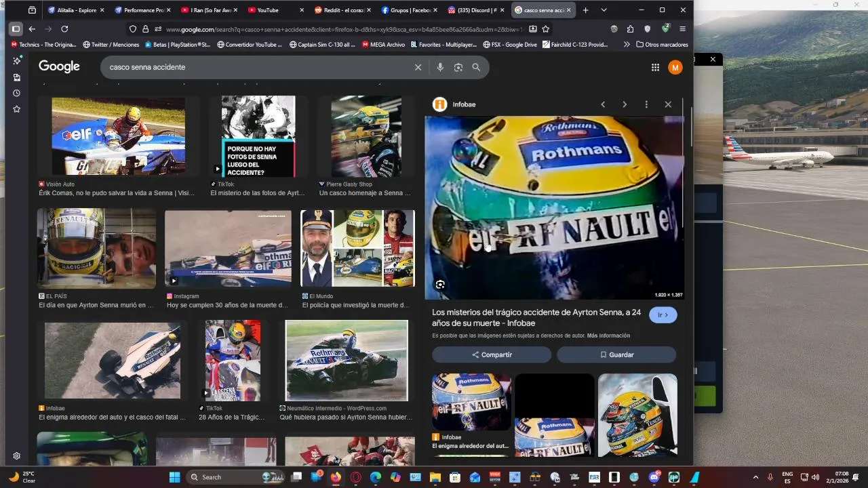The width and height of the screenshot is (868, 488).
Task: Click the Ir button to visit Infobae
Action: 663,315
